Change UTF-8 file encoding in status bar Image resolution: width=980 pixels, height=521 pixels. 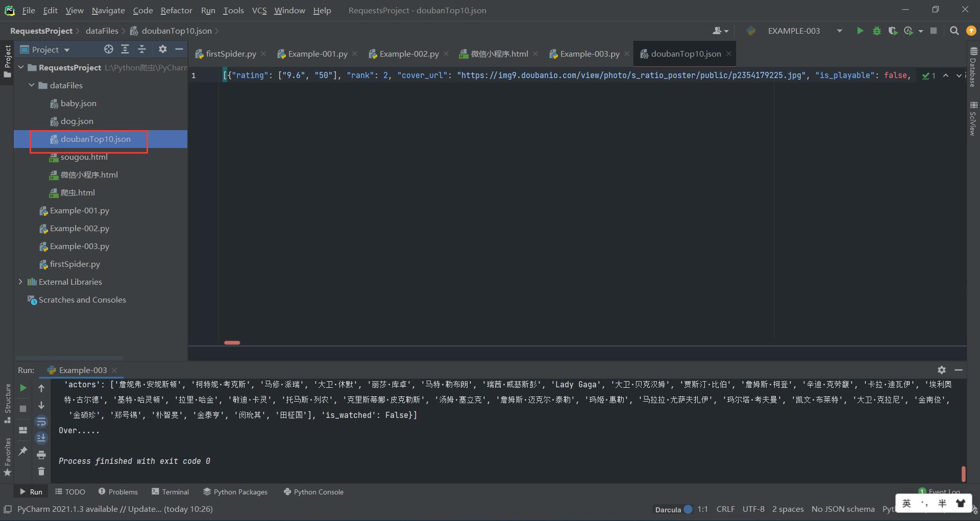[753, 509]
